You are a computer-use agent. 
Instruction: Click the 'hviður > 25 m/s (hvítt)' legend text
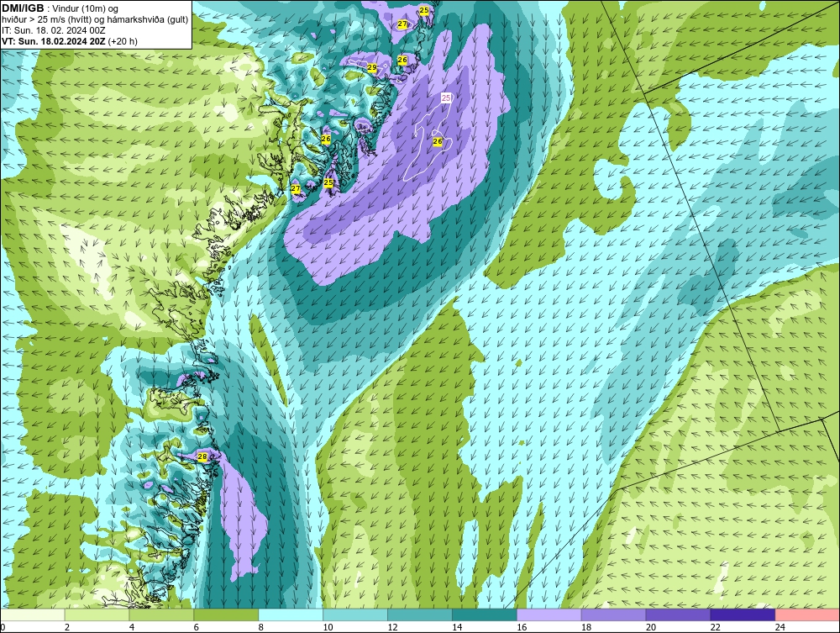[46, 20]
